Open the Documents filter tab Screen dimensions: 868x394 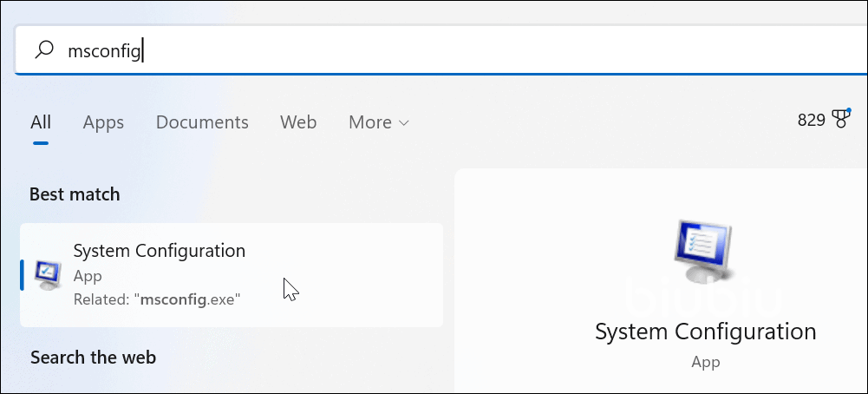[202, 122]
